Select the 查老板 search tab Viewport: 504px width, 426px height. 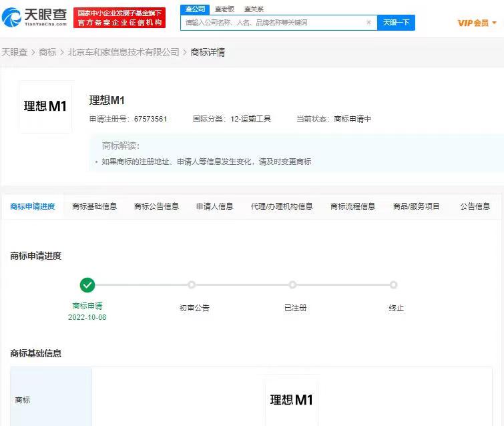click(224, 9)
